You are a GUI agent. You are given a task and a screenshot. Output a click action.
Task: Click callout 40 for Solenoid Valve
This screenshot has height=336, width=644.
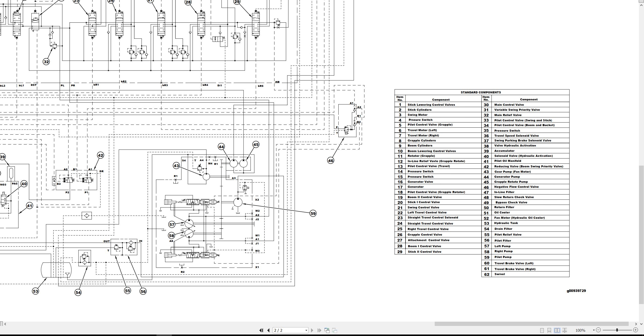click(x=24, y=184)
